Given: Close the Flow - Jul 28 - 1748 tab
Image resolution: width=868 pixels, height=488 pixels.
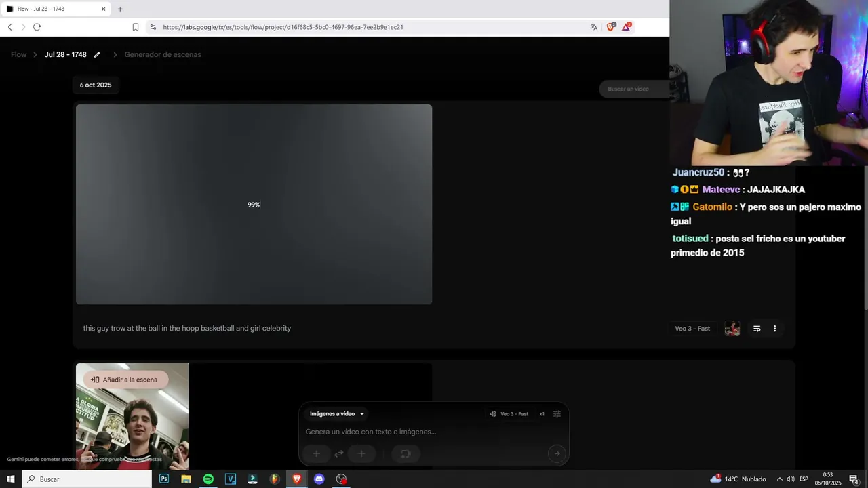Looking at the screenshot, I should click(103, 9).
